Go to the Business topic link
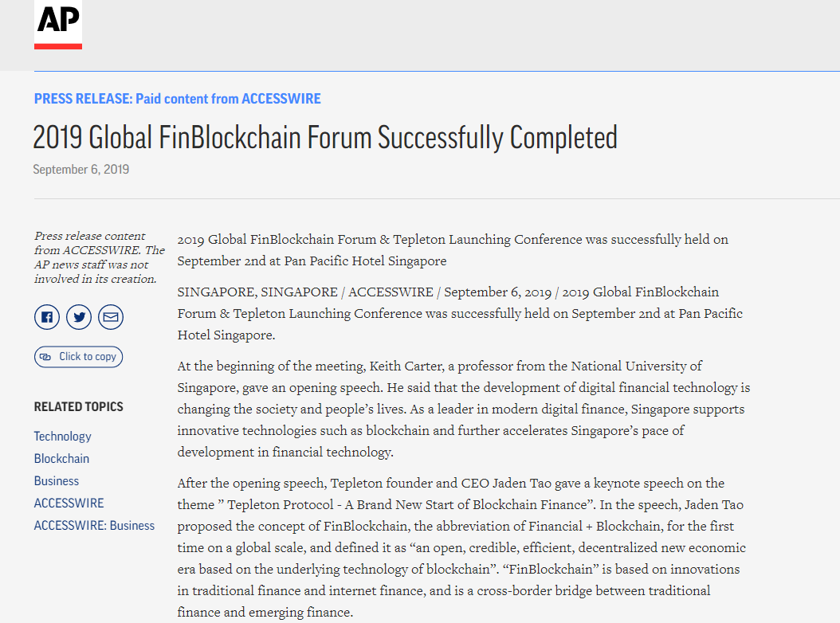The image size is (840, 623). (x=56, y=480)
